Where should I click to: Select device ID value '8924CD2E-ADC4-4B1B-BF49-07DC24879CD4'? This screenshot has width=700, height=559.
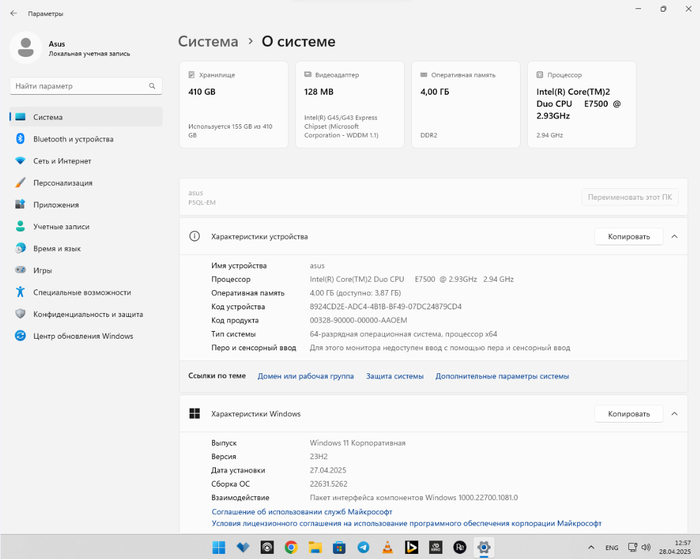(386, 307)
